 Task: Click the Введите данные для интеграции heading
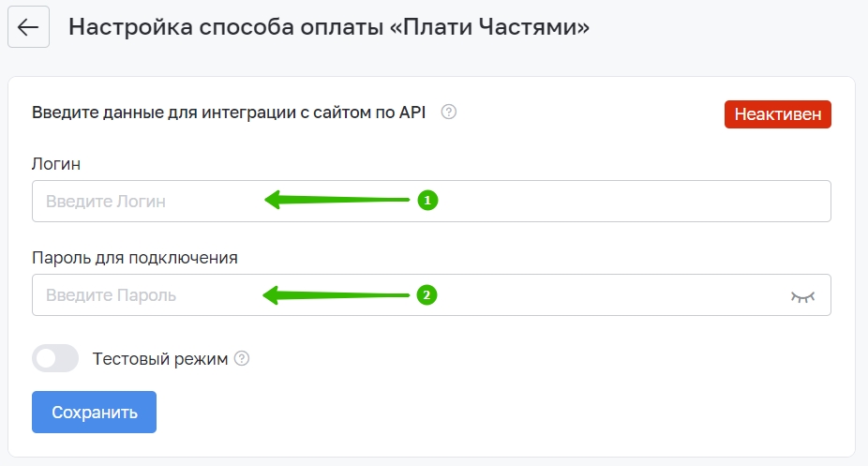coord(229,112)
